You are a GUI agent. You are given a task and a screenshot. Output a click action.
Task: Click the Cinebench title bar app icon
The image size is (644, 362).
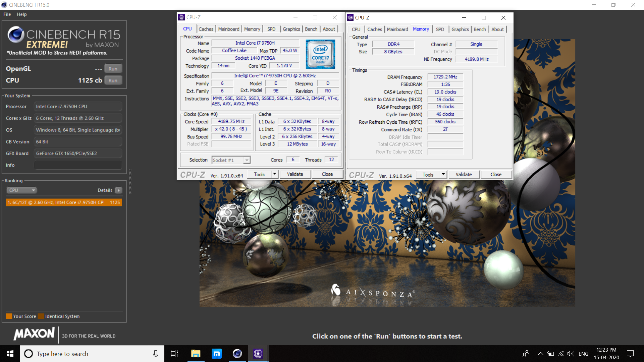(4, 5)
